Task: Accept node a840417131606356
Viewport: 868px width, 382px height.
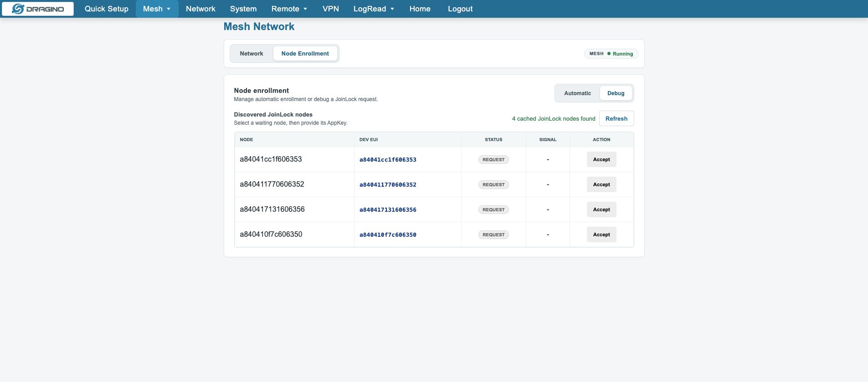Action: (x=601, y=209)
